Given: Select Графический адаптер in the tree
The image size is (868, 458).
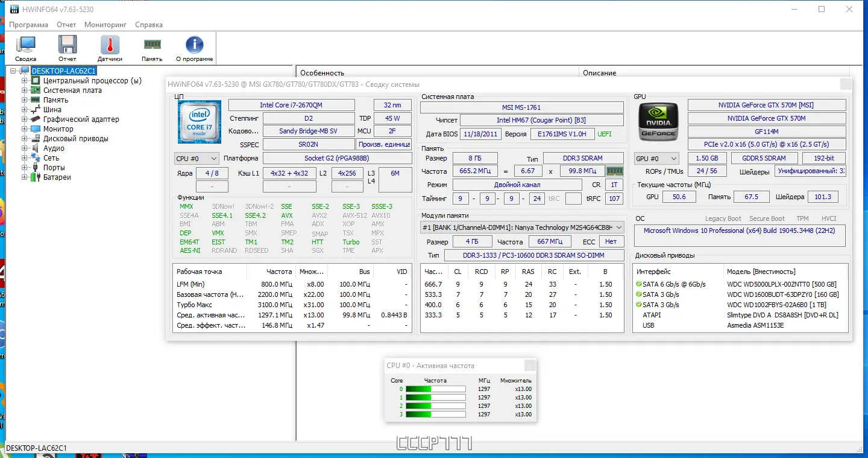Looking at the screenshot, I should pyautogui.click(x=81, y=119).
